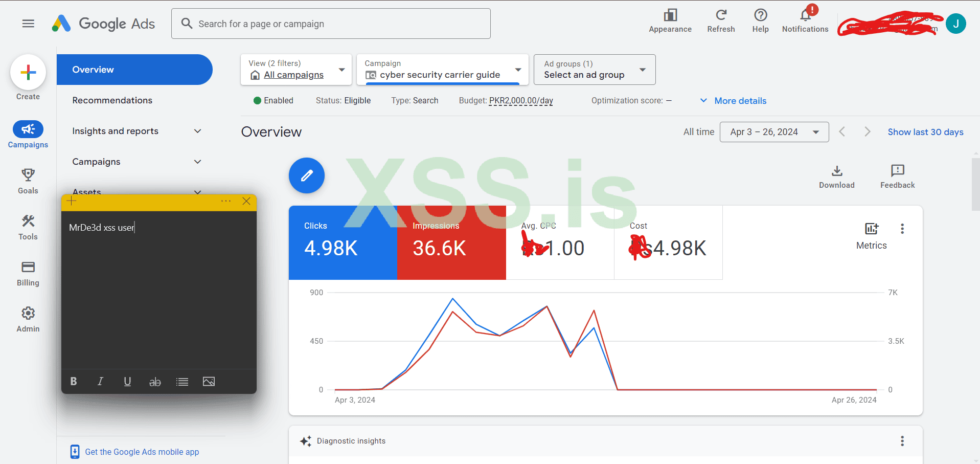The height and width of the screenshot is (464, 980).
Task: Edit the PKR2,000.00/day budget
Action: point(521,101)
